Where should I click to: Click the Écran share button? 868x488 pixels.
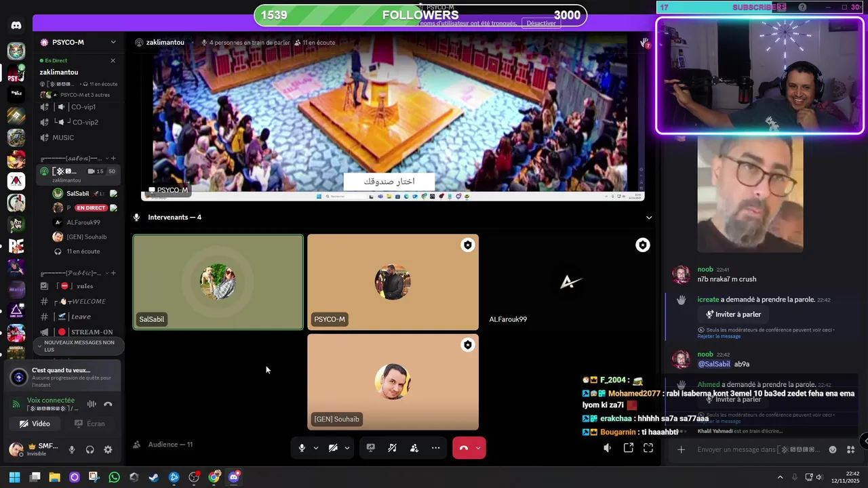tap(90, 424)
